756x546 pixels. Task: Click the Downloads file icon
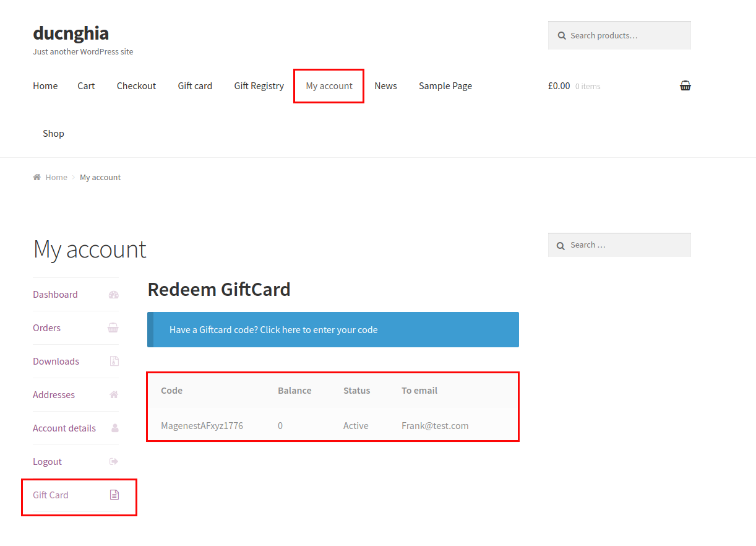point(113,362)
